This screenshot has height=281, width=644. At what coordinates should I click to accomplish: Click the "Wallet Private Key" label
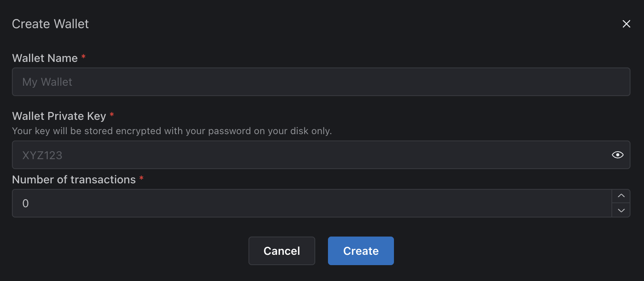point(59,116)
